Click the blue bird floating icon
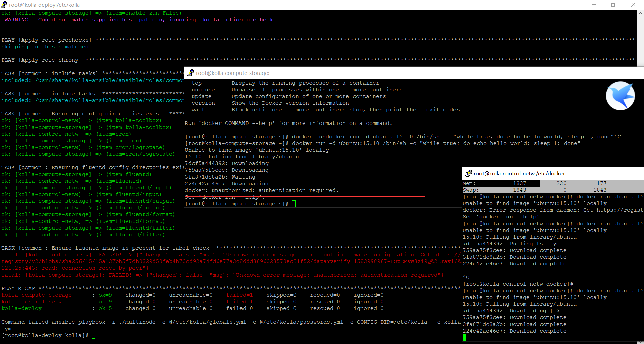This screenshot has height=344, width=644. [620, 96]
